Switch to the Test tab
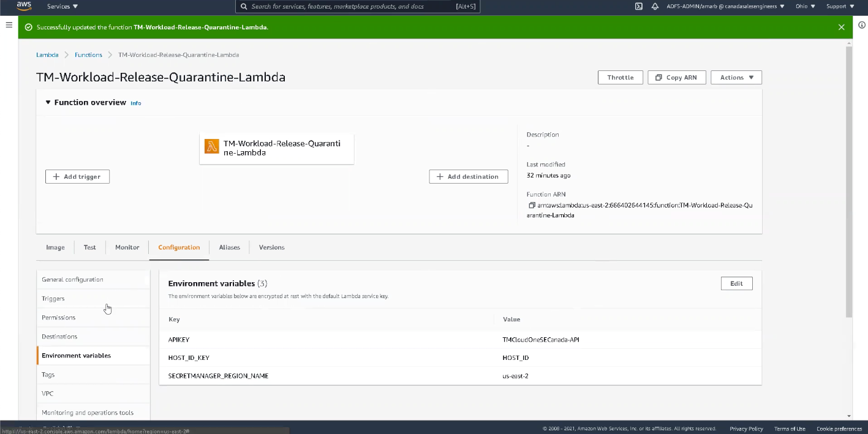The image size is (868, 434). tap(89, 247)
